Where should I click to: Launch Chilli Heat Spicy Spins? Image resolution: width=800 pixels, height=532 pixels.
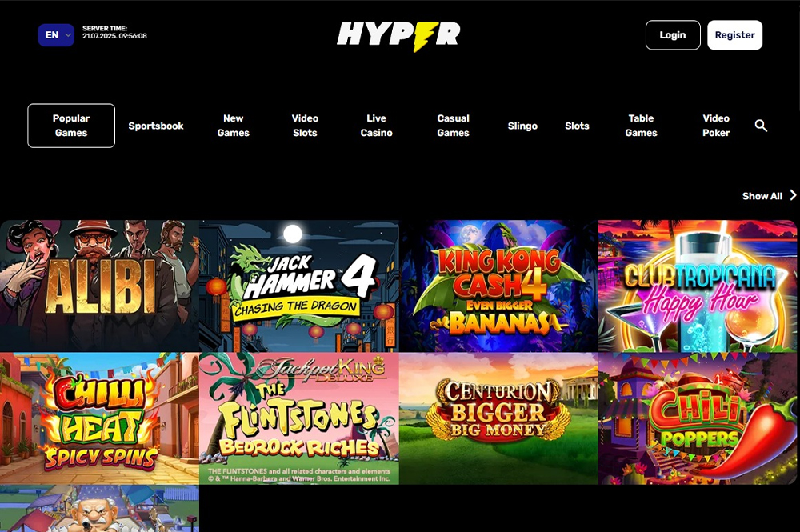(99, 418)
